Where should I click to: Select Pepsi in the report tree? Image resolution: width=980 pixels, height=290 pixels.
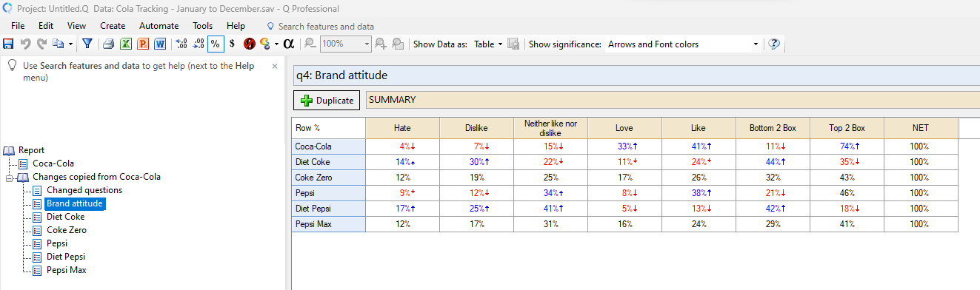pos(56,243)
